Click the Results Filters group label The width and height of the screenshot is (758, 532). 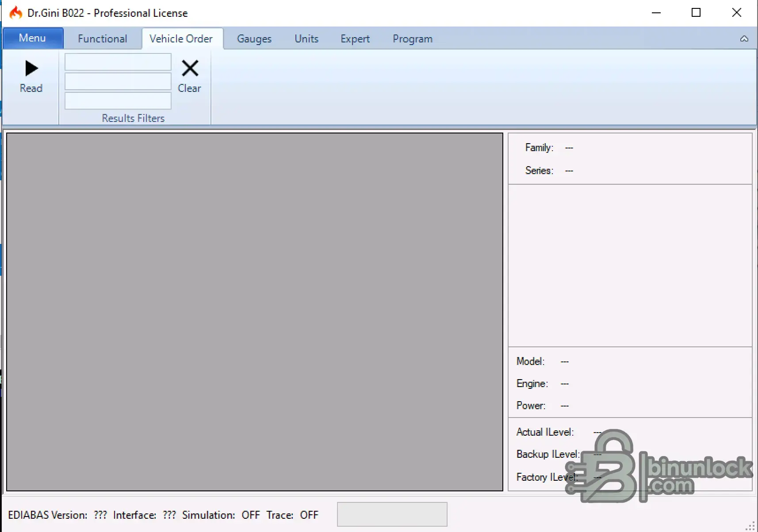133,118
